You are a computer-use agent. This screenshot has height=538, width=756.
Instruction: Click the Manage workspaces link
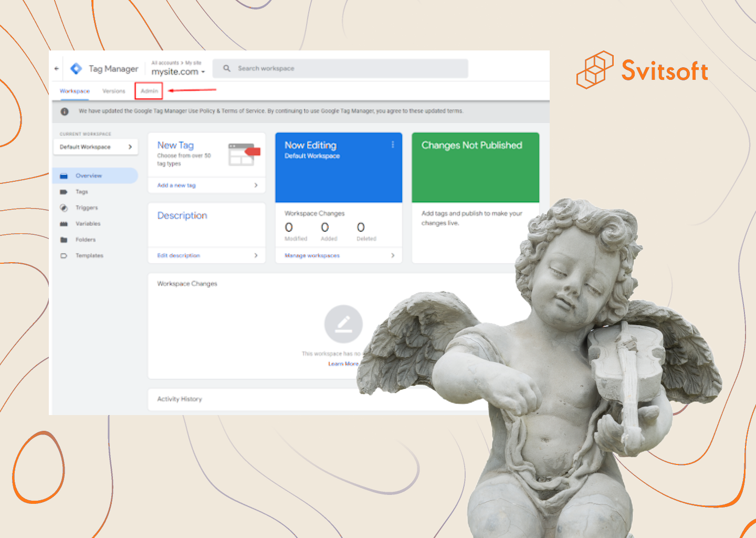click(x=312, y=255)
